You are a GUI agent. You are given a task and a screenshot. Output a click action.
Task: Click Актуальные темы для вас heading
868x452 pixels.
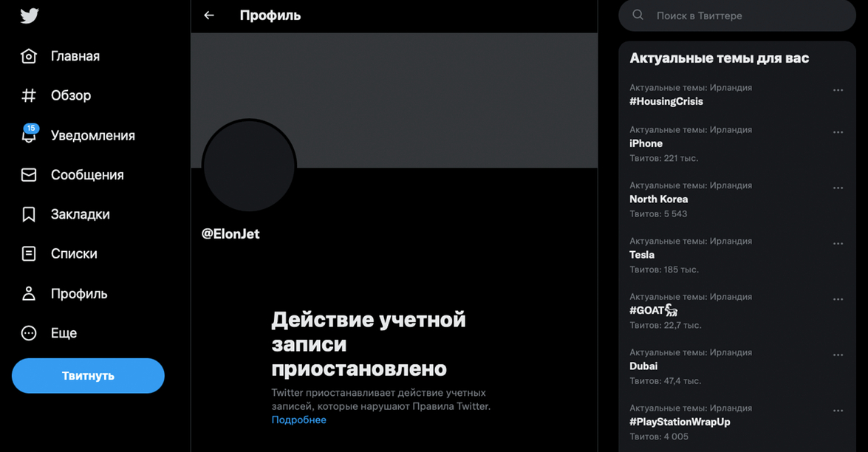pos(719,58)
